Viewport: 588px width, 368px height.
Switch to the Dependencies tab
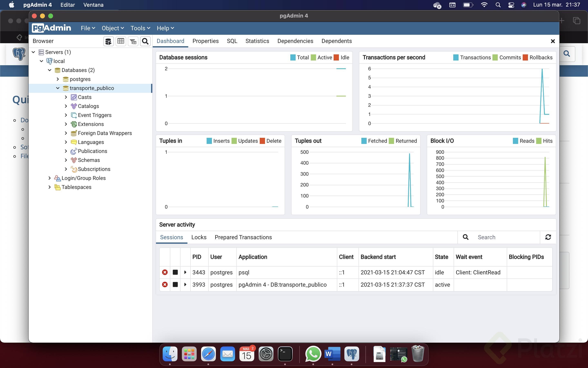[x=295, y=41]
